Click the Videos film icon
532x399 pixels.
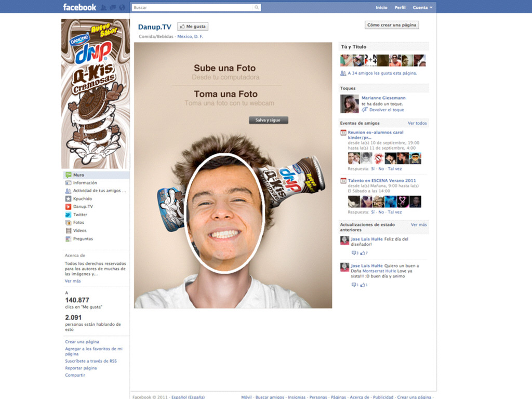tap(68, 230)
